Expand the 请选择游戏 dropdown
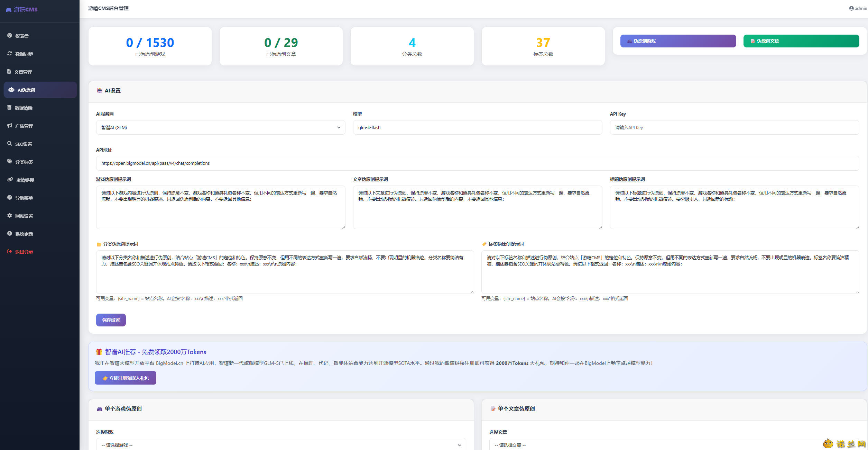Viewport: 868px width, 450px height. [281, 444]
